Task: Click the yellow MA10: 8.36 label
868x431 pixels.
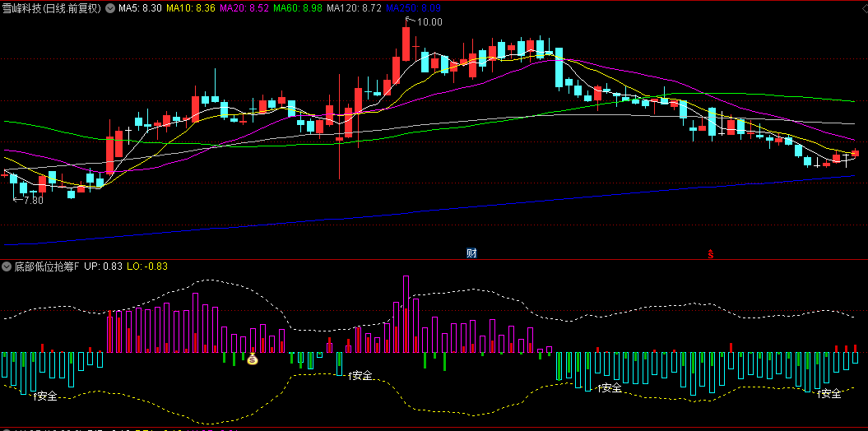Action: 191,7
